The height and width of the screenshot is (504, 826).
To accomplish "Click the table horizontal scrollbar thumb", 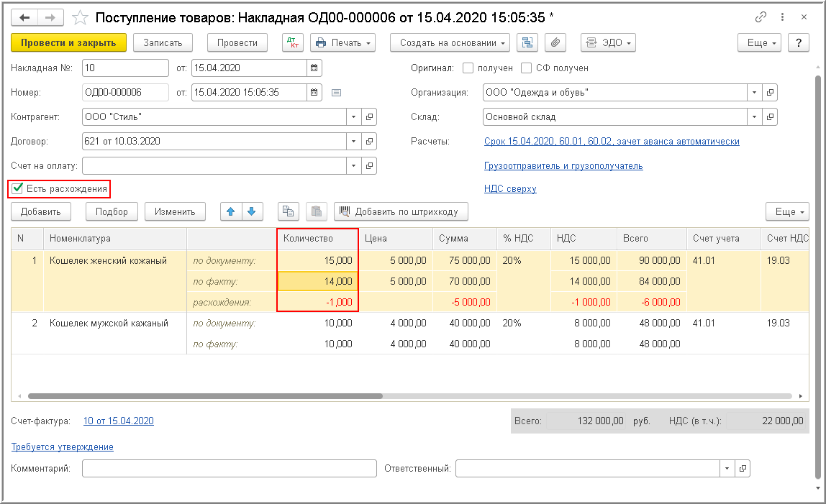I will [x=206, y=396].
